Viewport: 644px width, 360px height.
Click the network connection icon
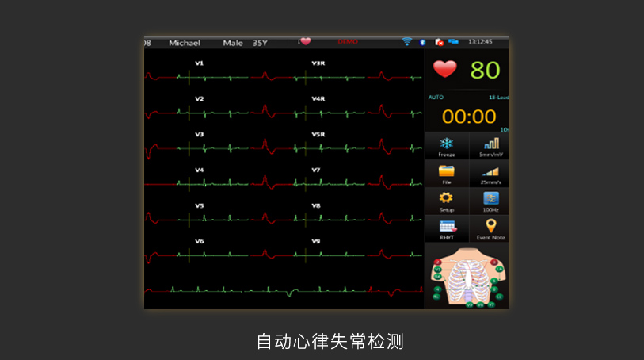tap(453, 41)
